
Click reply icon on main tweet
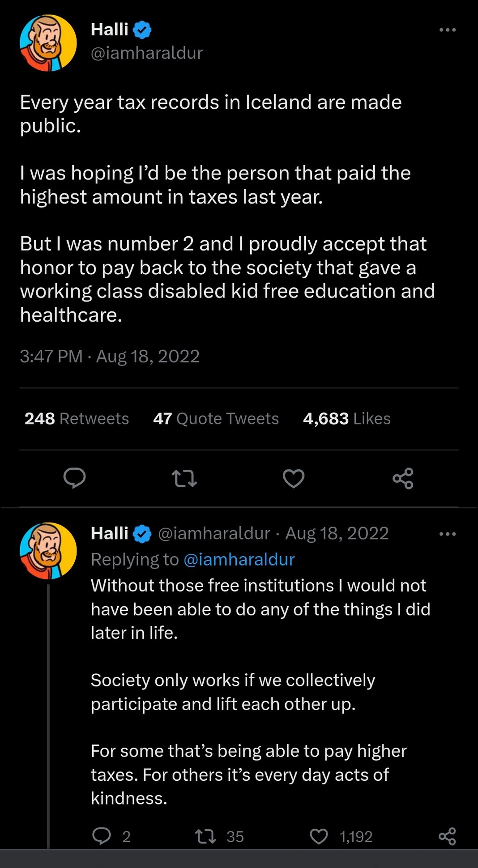pyautogui.click(x=74, y=478)
